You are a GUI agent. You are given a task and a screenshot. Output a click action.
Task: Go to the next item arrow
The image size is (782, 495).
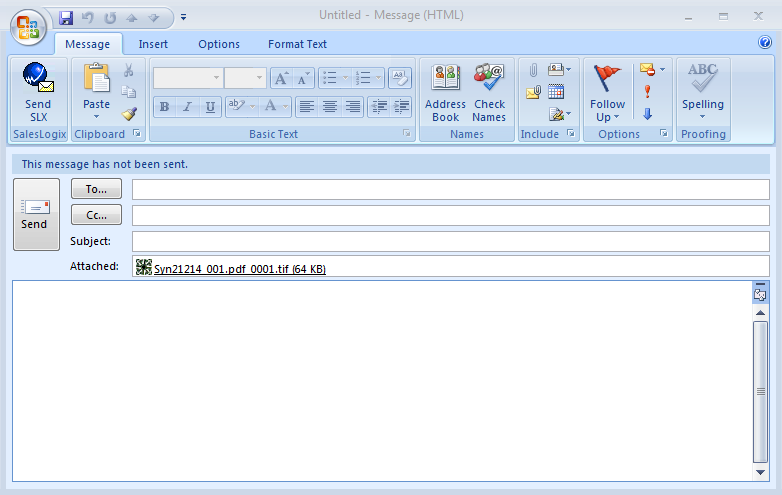coord(154,18)
